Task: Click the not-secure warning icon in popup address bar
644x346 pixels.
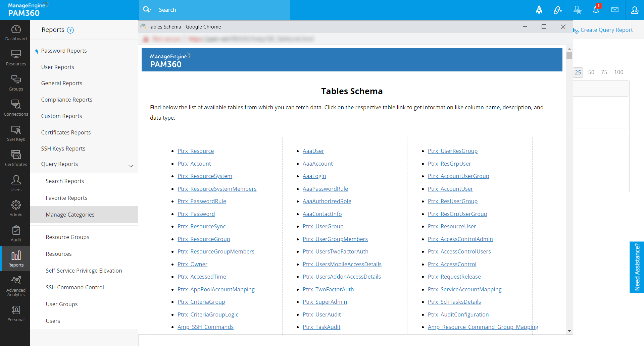Action: coord(146,39)
